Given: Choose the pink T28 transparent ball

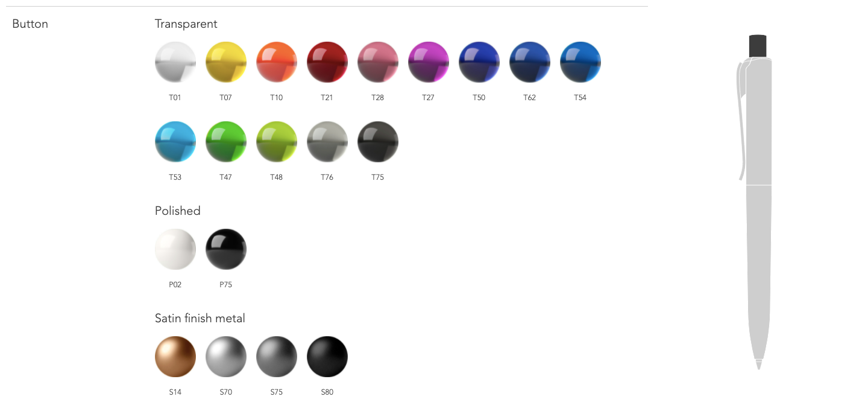Looking at the screenshot, I should pos(378,62).
